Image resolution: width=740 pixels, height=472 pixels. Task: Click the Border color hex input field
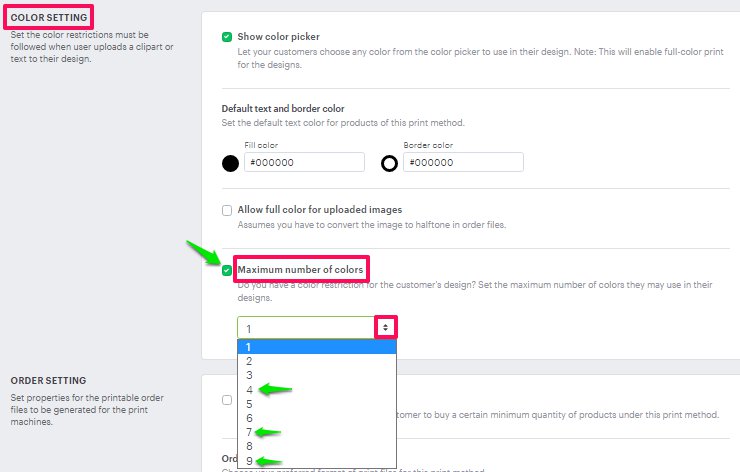click(x=463, y=162)
